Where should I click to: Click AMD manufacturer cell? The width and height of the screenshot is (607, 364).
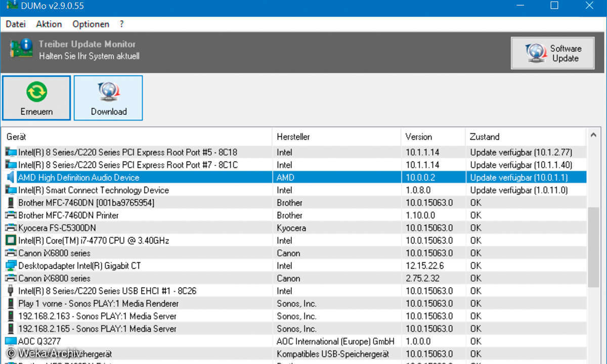point(285,177)
